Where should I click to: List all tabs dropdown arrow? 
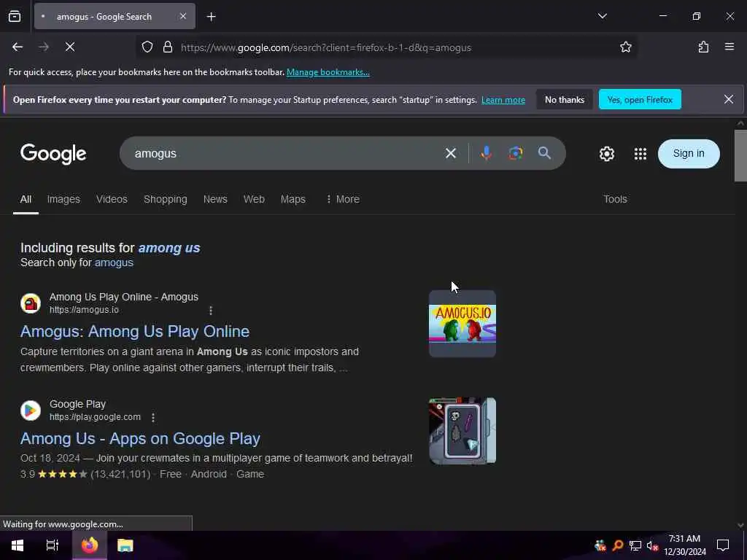click(602, 16)
